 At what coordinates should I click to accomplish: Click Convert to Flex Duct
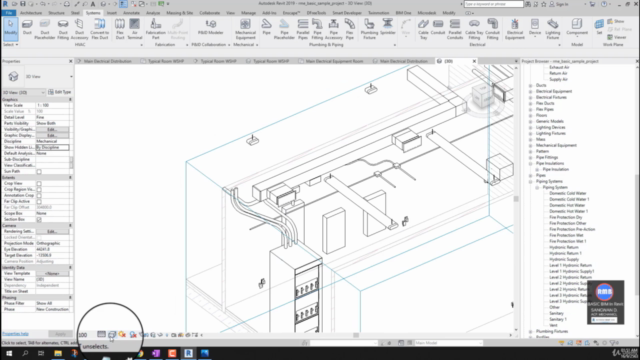pos(100,29)
